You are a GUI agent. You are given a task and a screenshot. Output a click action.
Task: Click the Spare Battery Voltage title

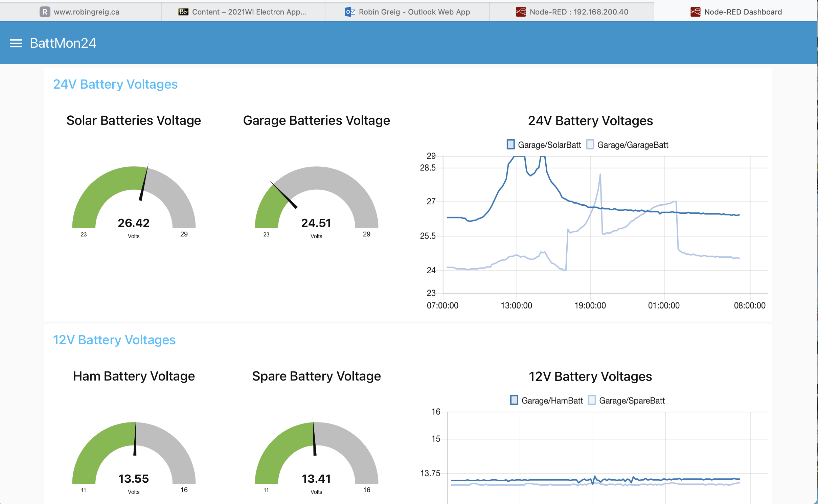[317, 376]
